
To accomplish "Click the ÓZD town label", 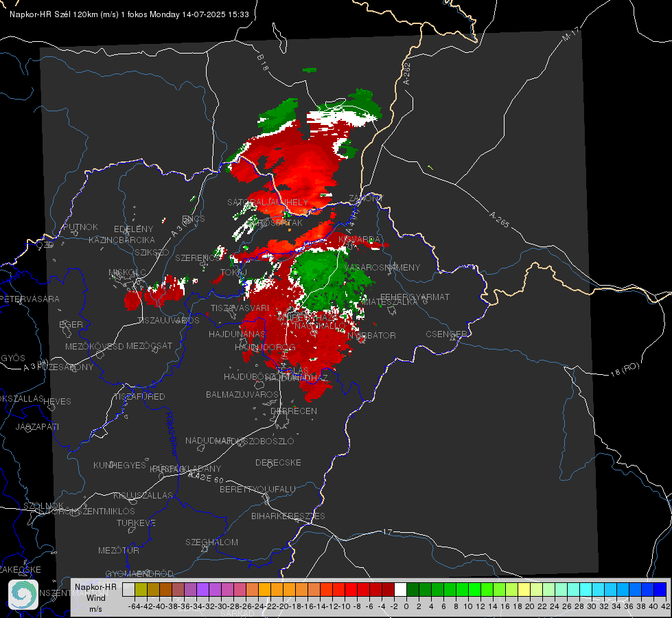I will 45,244.
